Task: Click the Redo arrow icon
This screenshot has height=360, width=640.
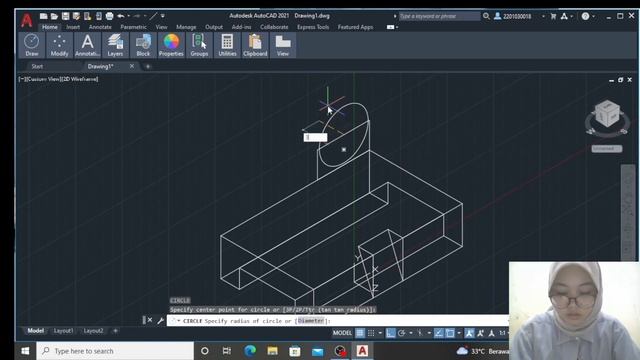Action: click(137, 16)
